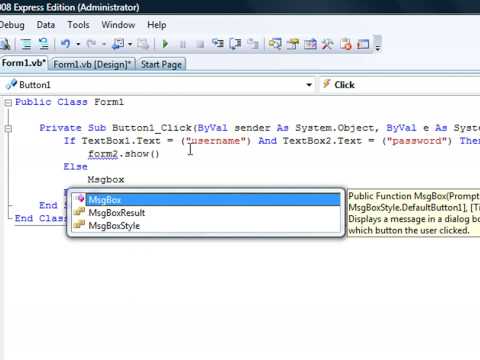
Task: Open the Debug menu
Action: point(12,25)
